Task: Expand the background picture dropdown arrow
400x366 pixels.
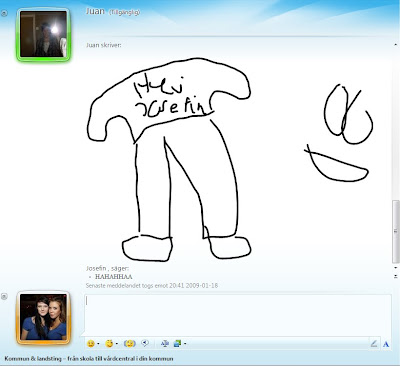Action: coord(185,344)
